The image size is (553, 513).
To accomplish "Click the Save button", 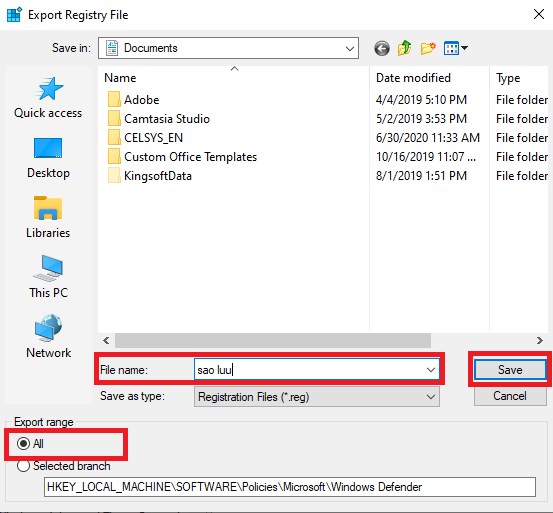I will [x=510, y=370].
